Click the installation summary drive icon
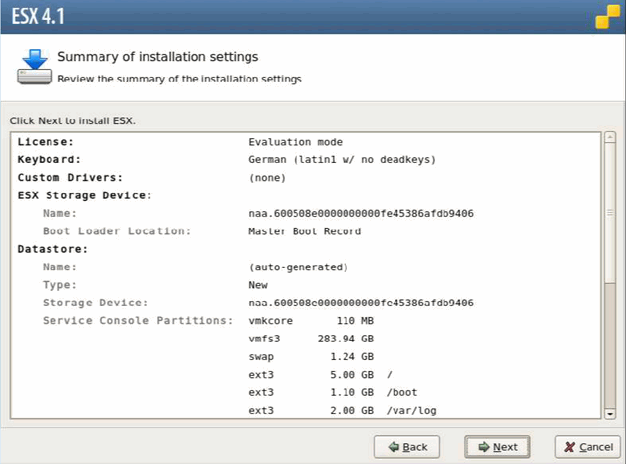The width and height of the screenshot is (626, 464). coord(33,64)
